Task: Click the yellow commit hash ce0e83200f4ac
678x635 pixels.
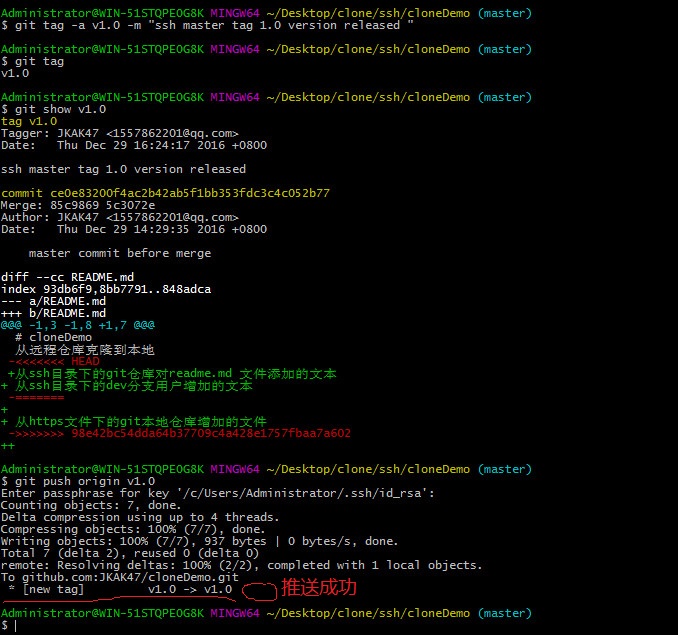Action: coord(165,193)
